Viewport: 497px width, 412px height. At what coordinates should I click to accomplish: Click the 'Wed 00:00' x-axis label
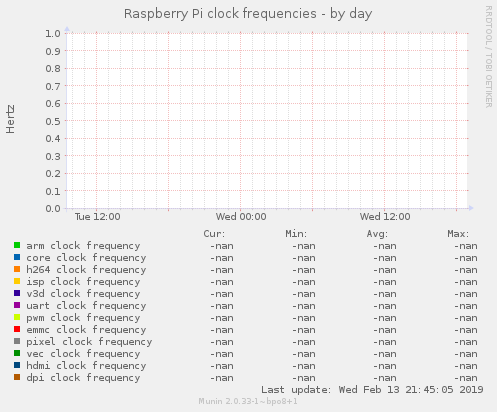click(241, 217)
